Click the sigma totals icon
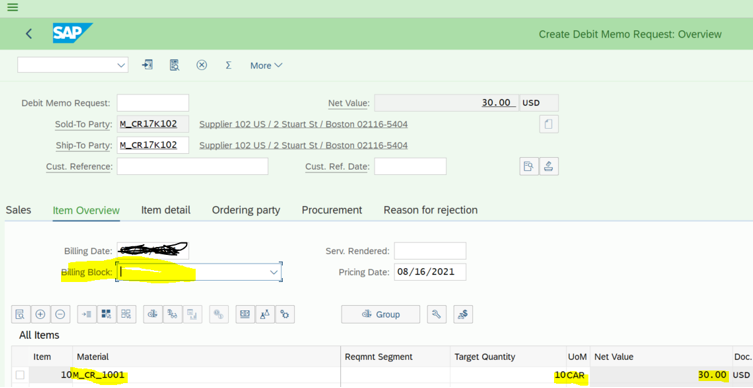Screen dimensions: 753x388 [229, 65]
